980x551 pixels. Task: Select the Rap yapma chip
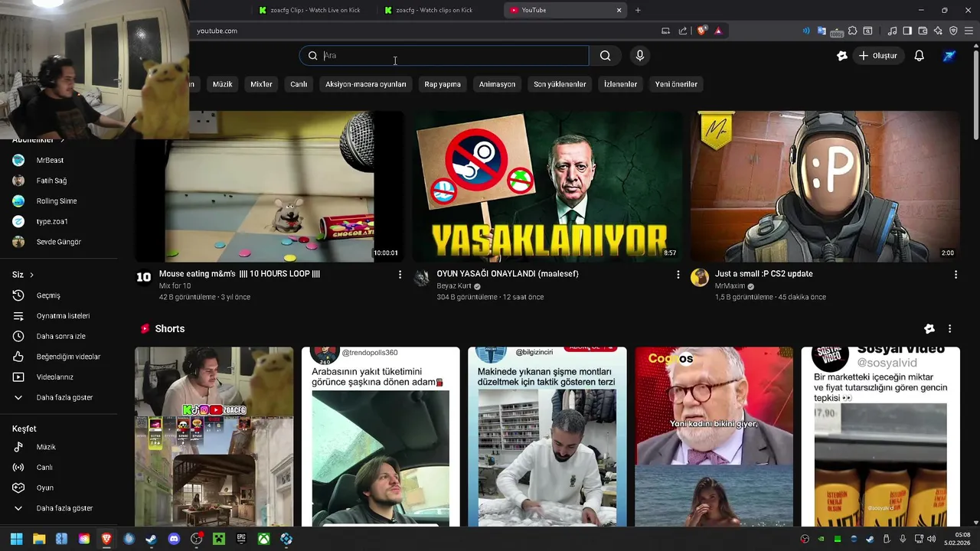coord(443,84)
